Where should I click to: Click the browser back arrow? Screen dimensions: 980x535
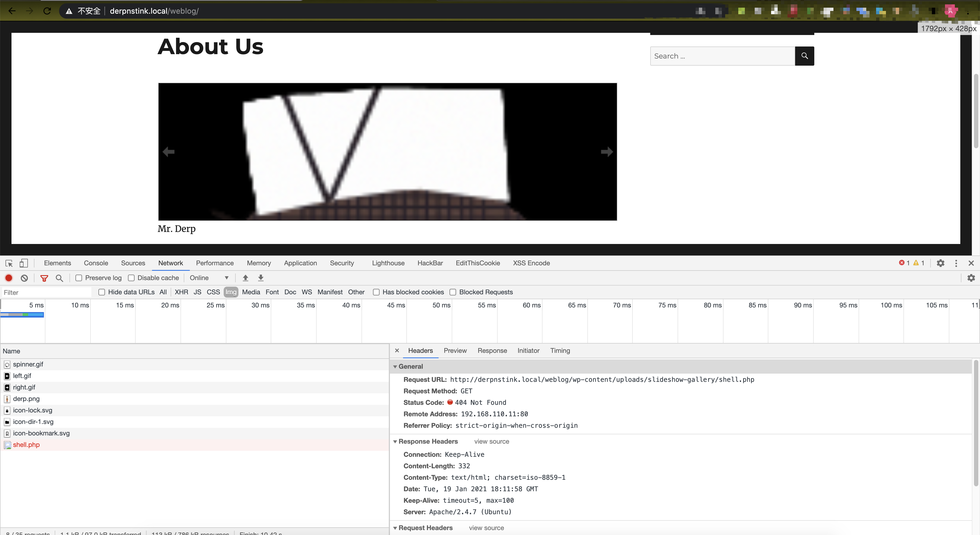(12, 11)
